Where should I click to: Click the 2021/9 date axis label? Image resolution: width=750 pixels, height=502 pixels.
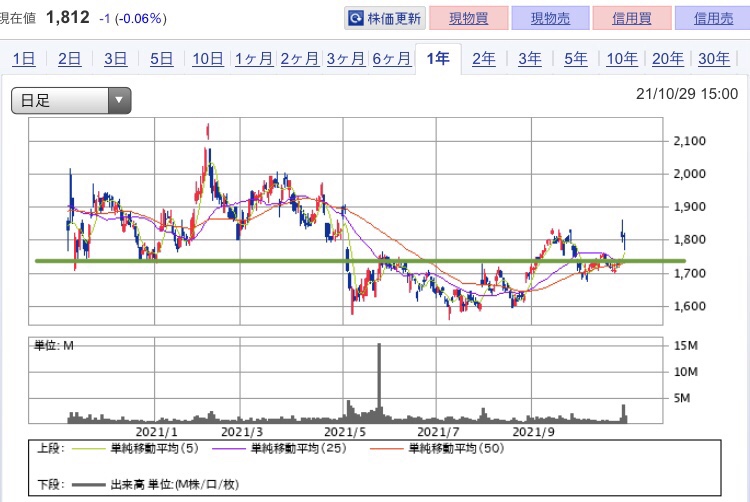point(533,432)
